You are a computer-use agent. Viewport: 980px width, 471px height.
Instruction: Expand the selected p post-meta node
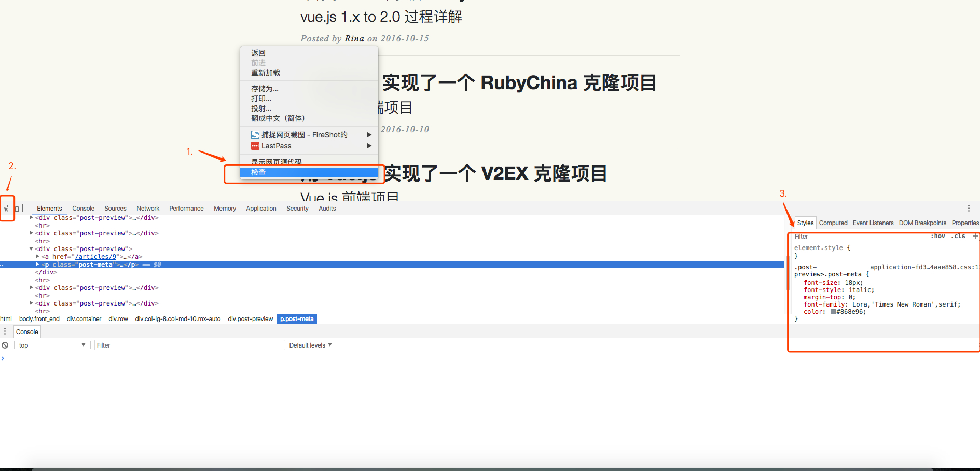tap(37, 265)
